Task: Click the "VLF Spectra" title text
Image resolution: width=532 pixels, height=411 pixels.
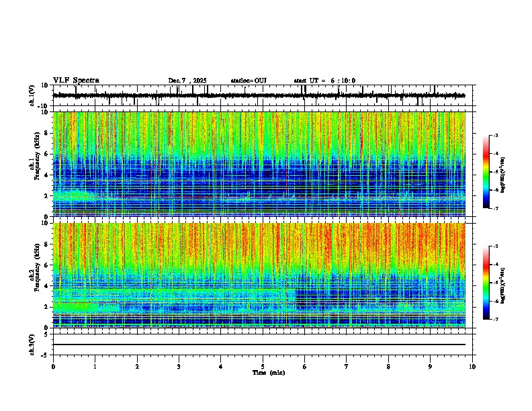Action: tap(76, 81)
